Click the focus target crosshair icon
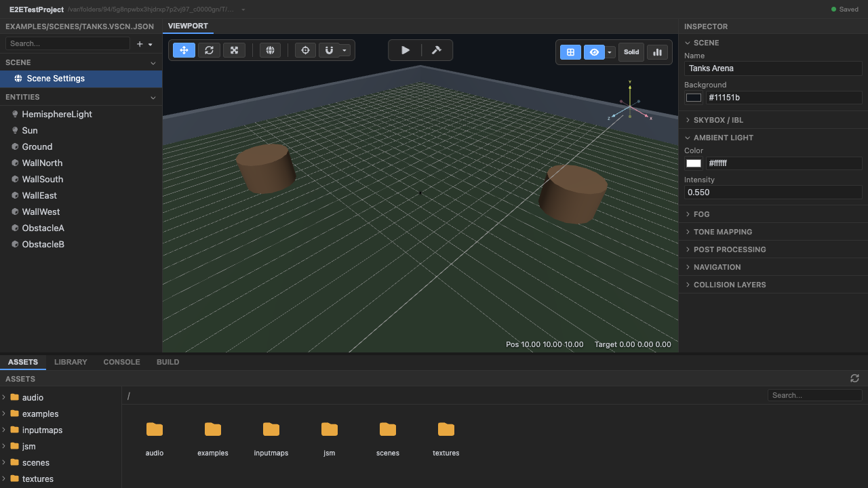This screenshot has width=868, height=488. pyautogui.click(x=305, y=50)
